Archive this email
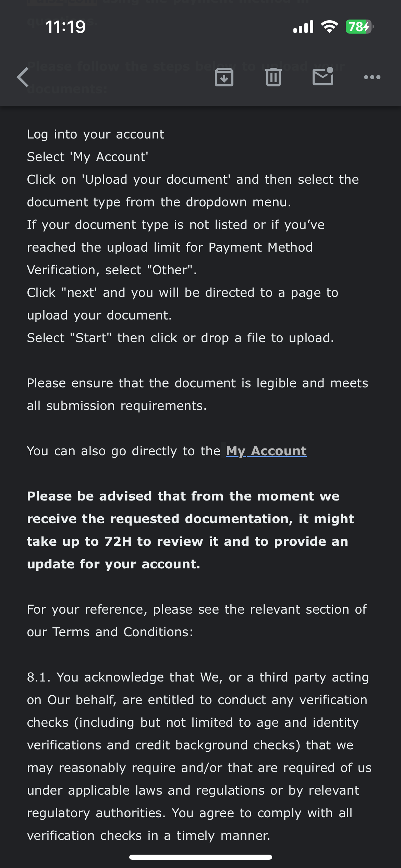 224,77
